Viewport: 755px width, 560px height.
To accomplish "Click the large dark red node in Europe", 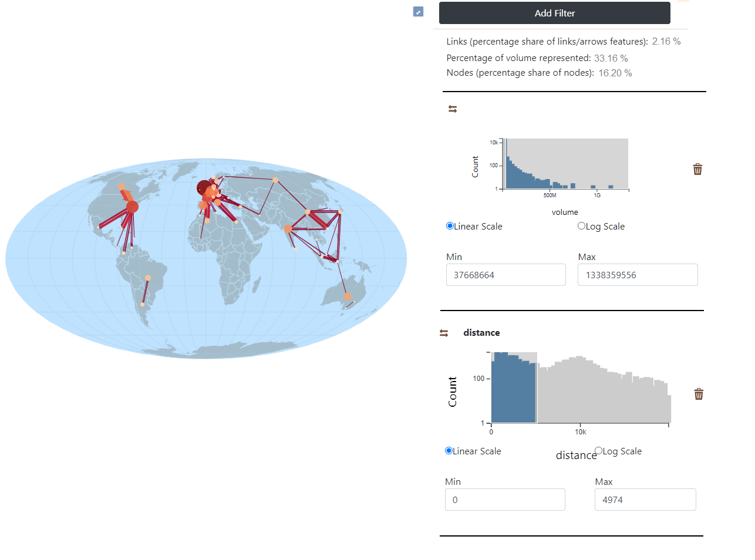I will [x=204, y=188].
